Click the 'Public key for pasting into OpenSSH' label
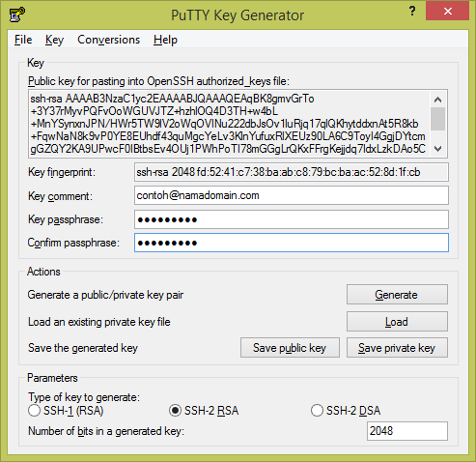This screenshot has height=462, width=476. 158,81
